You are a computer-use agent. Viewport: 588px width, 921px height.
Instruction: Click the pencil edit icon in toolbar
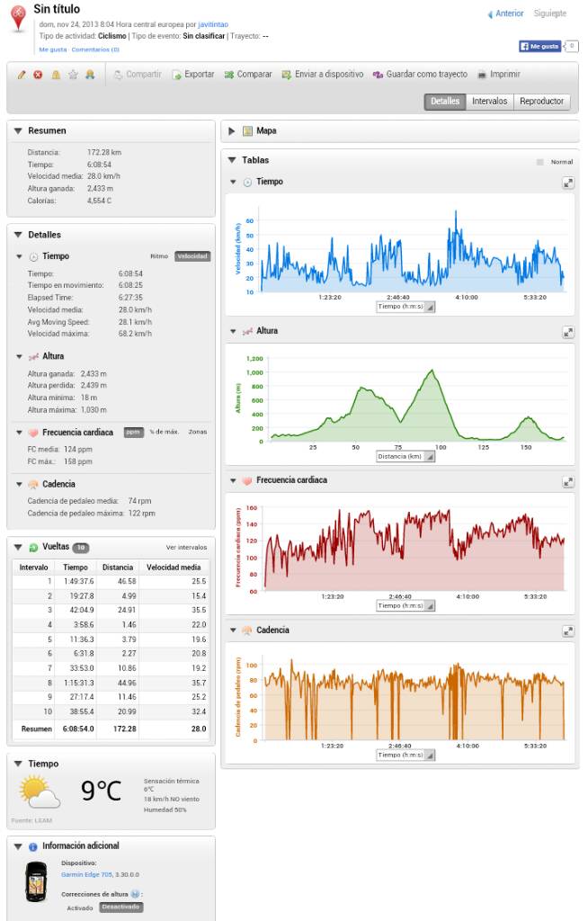tap(22, 75)
